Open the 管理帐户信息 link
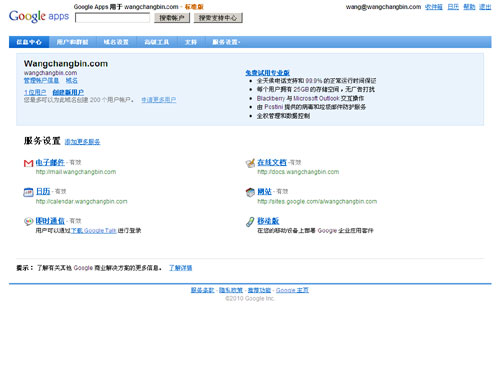 [41, 80]
